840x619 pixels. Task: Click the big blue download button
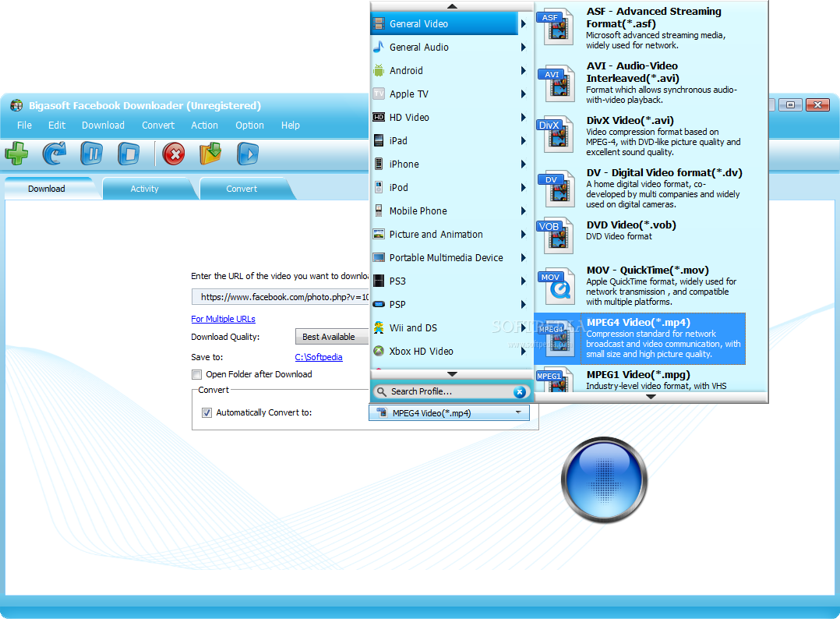point(604,479)
